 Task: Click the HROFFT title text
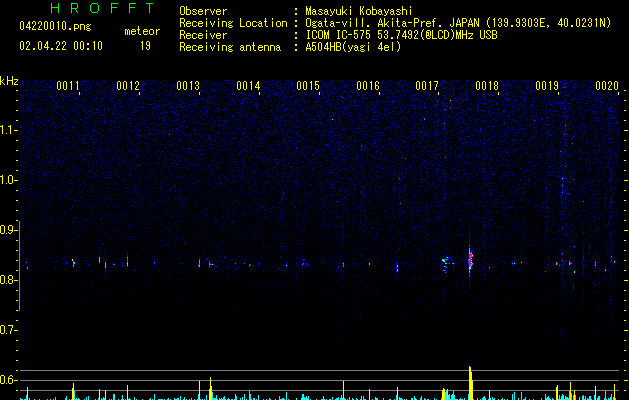tap(103, 8)
